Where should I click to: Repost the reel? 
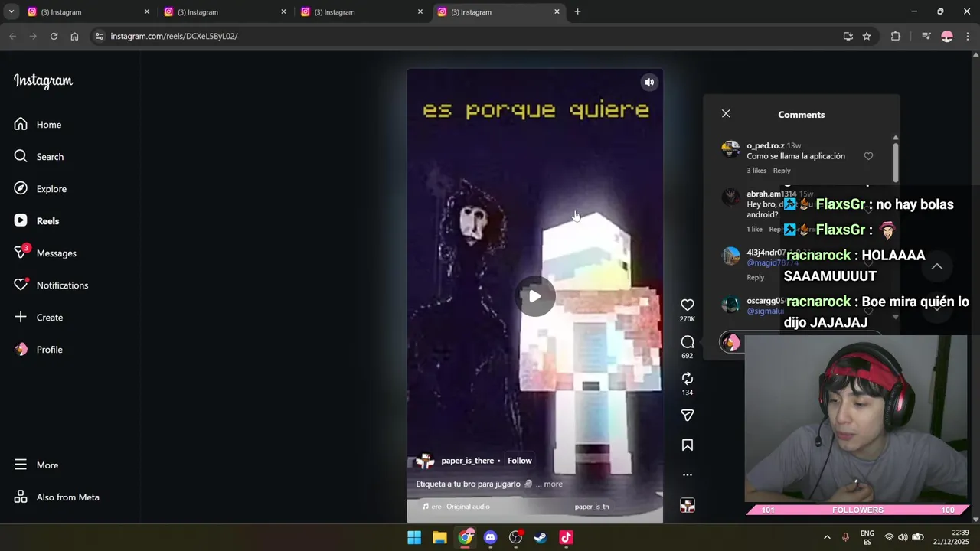pyautogui.click(x=688, y=379)
